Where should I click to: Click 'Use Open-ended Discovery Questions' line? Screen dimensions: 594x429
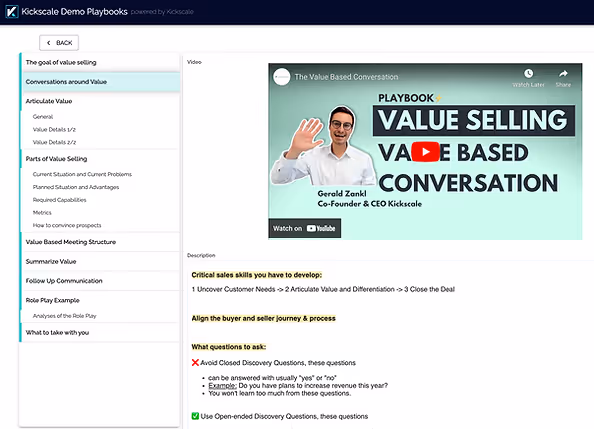(x=284, y=416)
